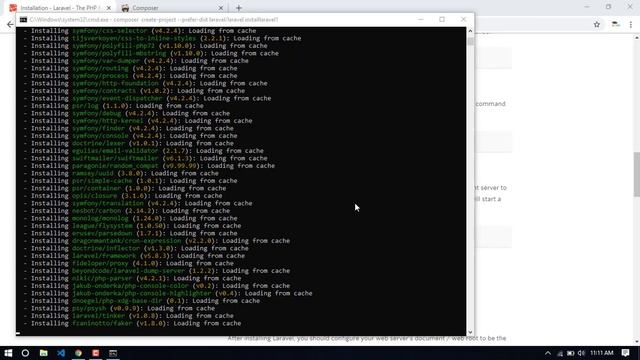Click the beyondcode/laravel-dump-server install line

tap(157, 271)
